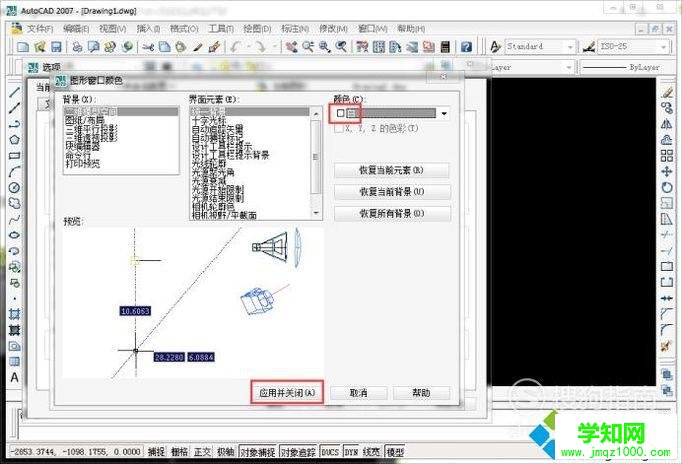Click the Calculator icon in the toolbar
682x464 pixels.
(445, 47)
